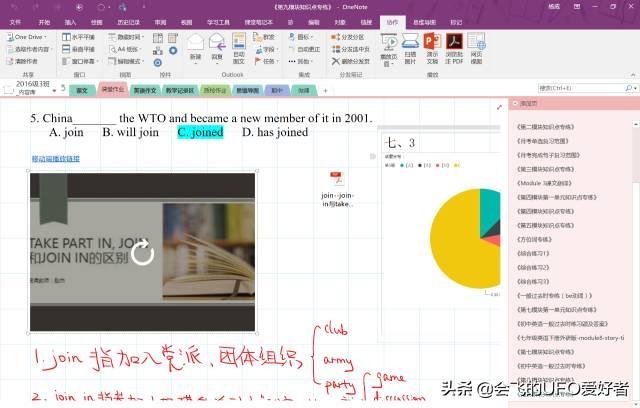
Task: Click the search magnifier icon
Action: (x=629, y=88)
